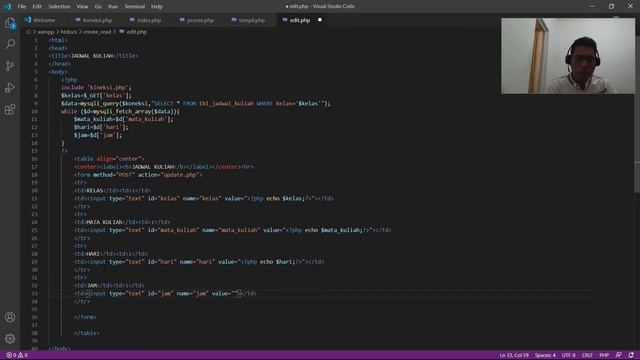Expand the create_read breadcrumb folder

tap(97, 32)
